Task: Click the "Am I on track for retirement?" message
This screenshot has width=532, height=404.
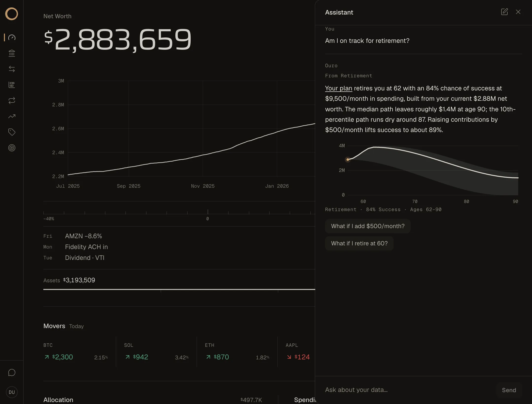Action: point(367,41)
